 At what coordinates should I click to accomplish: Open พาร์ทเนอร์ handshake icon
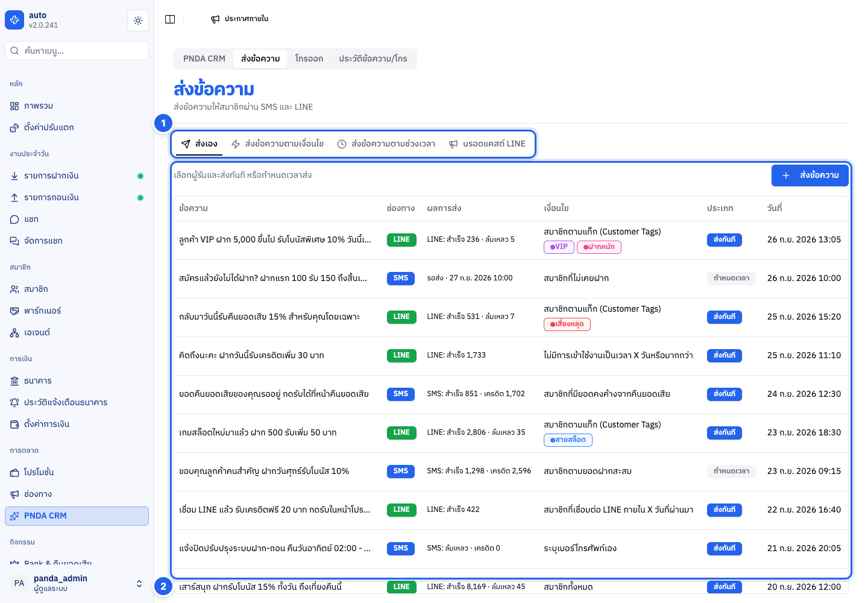point(14,311)
